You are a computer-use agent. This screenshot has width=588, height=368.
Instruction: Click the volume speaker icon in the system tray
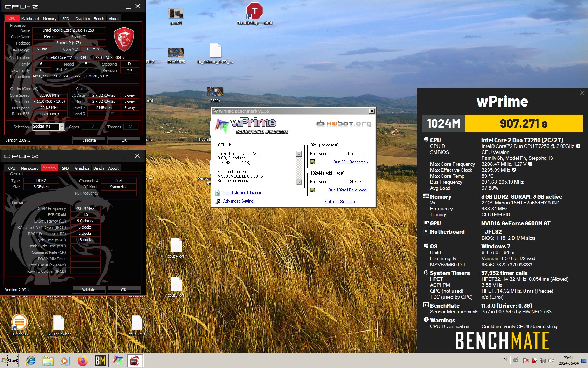point(551,361)
